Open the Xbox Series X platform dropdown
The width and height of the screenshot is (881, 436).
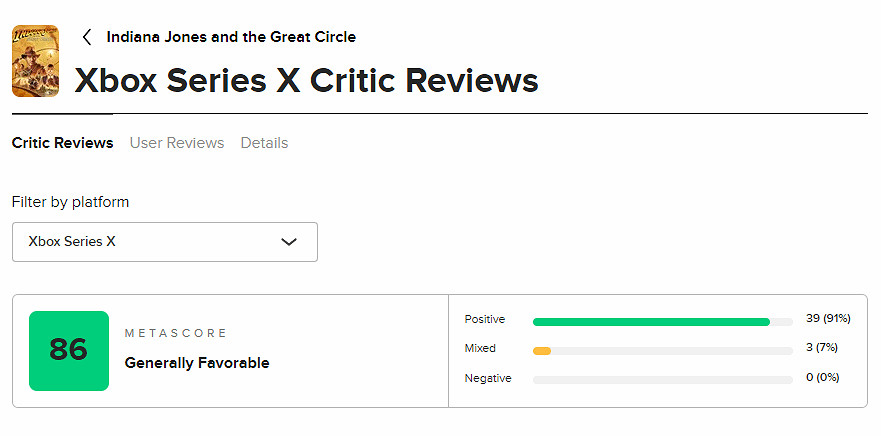coord(164,242)
